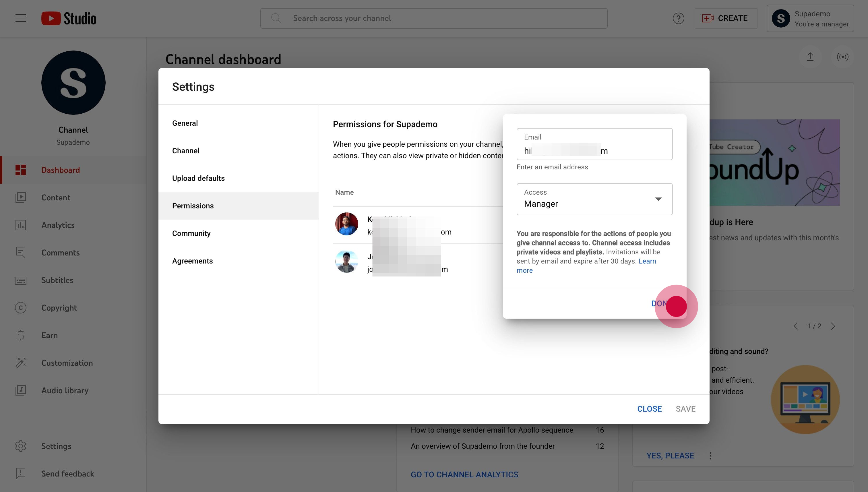Click the Customization magic wand icon
Screen dimensions: 868x492
point(21,363)
